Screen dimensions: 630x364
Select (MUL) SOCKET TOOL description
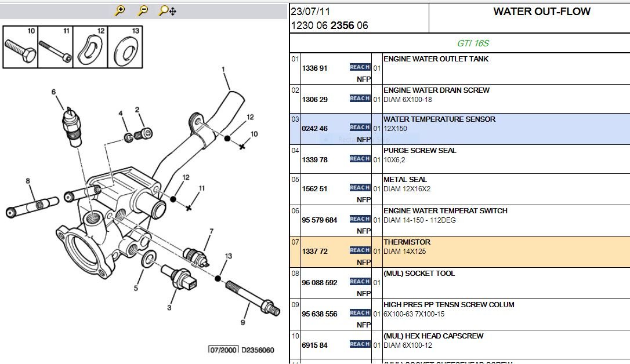(x=419, y=274)
